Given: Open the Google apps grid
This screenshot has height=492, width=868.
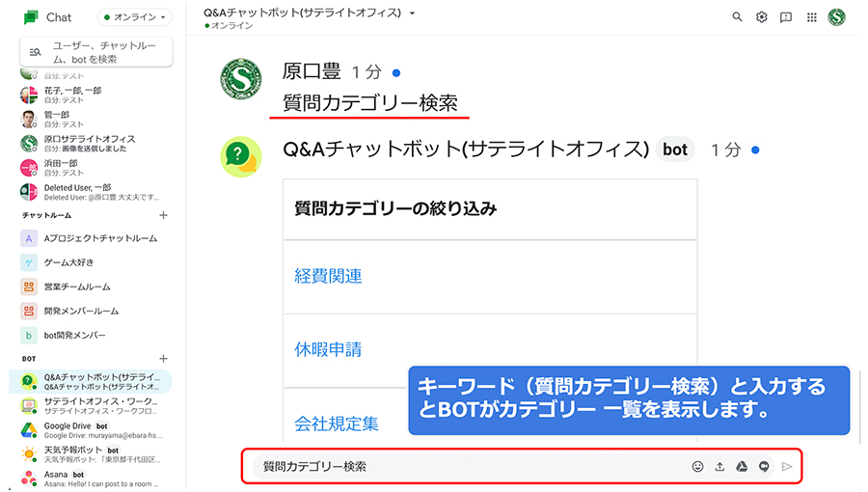Looking at the screenshot, I should tap(811, 17).
